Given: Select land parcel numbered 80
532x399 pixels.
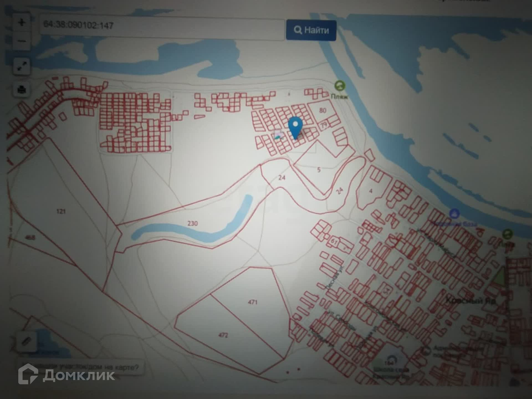Looking at the screenshot, I should (323, 110).
